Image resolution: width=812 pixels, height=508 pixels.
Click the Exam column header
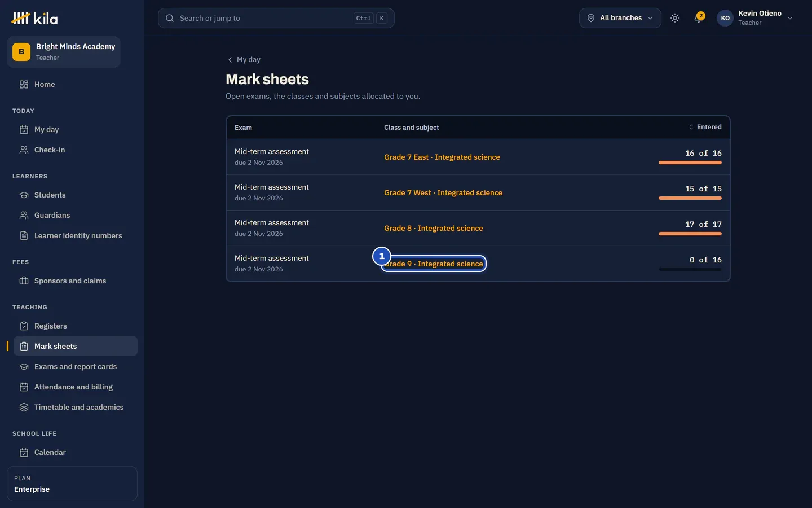click(x=243, y=128)
